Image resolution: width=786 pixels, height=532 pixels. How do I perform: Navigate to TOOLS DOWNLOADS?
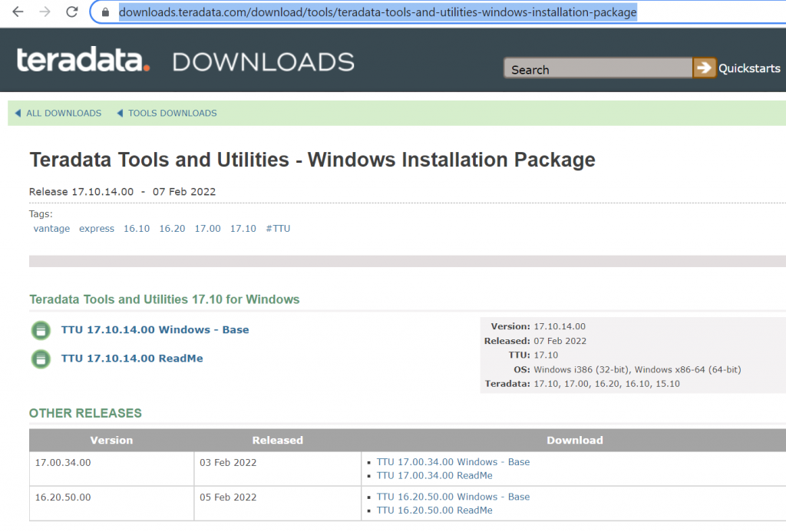click(173, 113)
